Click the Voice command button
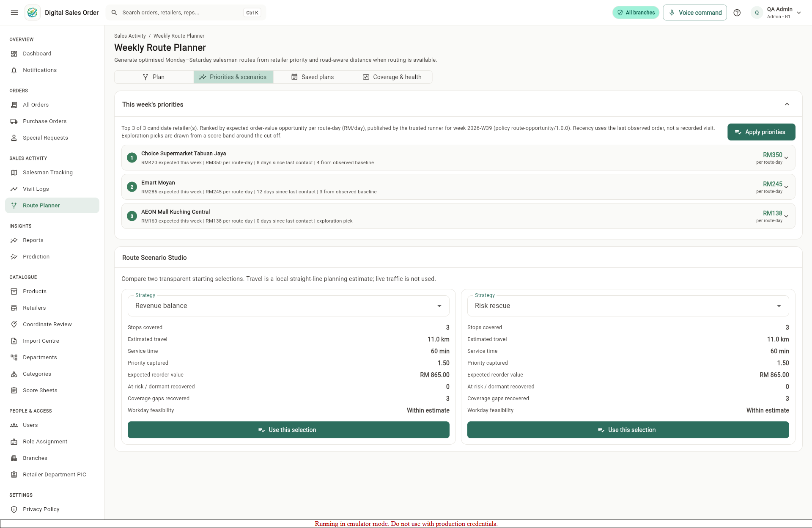The height and width of the screenshot is (528, 812). coord(695,13)
